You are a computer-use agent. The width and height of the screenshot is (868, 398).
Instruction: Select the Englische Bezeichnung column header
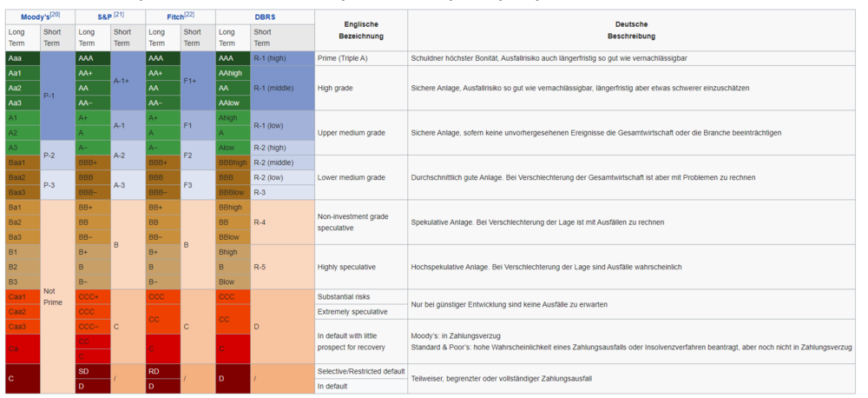[x=361, y=30]
